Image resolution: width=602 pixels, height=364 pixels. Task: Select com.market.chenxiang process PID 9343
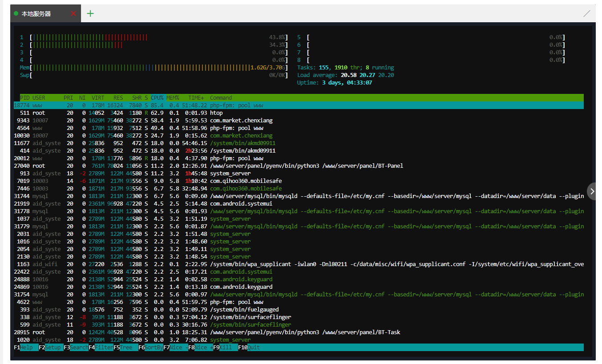299,121
